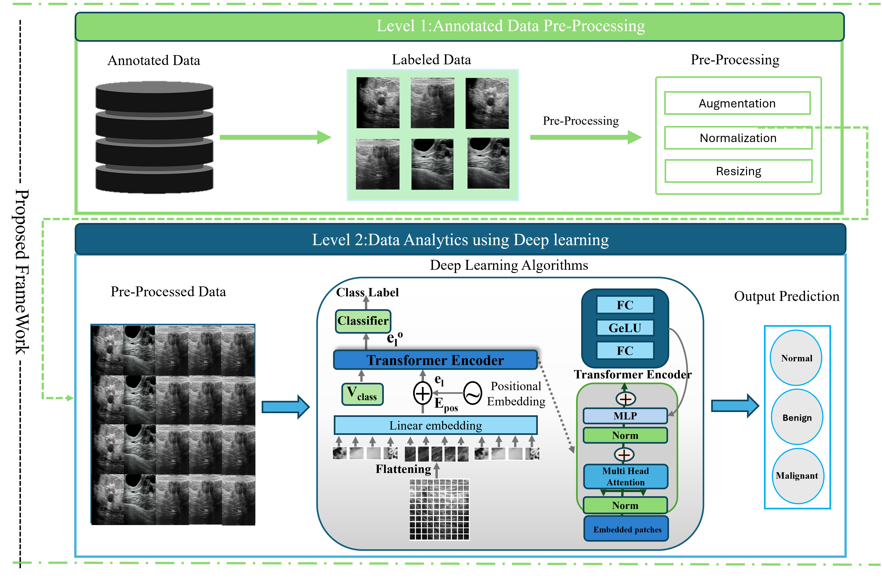
Task: Click the green arrow from database to labeled data
Action: pos(275,137)
